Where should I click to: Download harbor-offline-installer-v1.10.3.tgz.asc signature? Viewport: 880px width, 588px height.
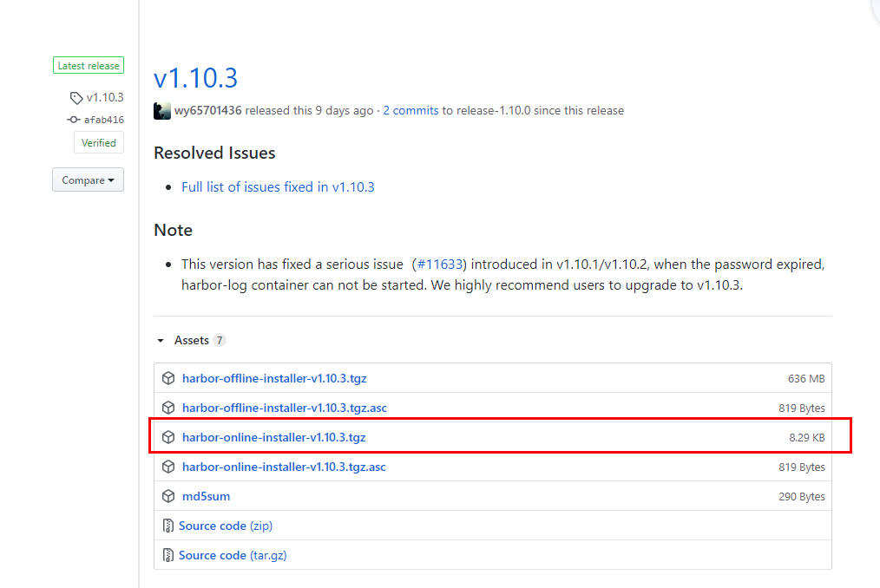click(x=285, y=408)
